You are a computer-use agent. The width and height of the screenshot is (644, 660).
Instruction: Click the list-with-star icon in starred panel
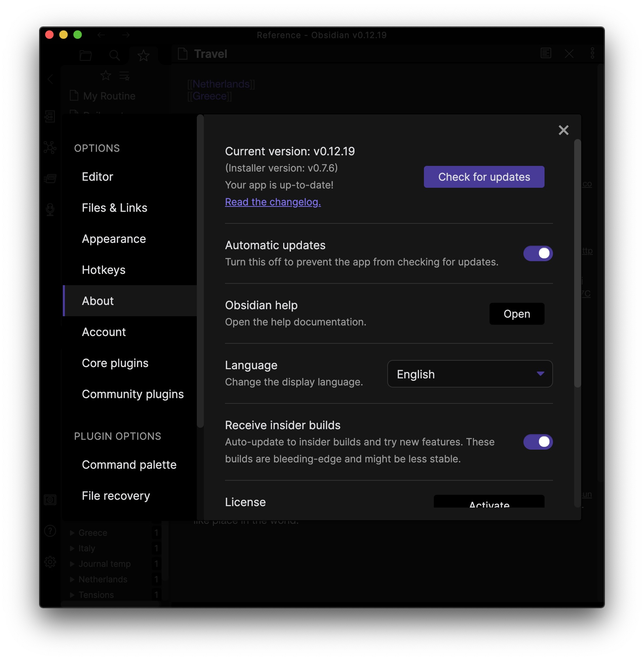point(124,76)
